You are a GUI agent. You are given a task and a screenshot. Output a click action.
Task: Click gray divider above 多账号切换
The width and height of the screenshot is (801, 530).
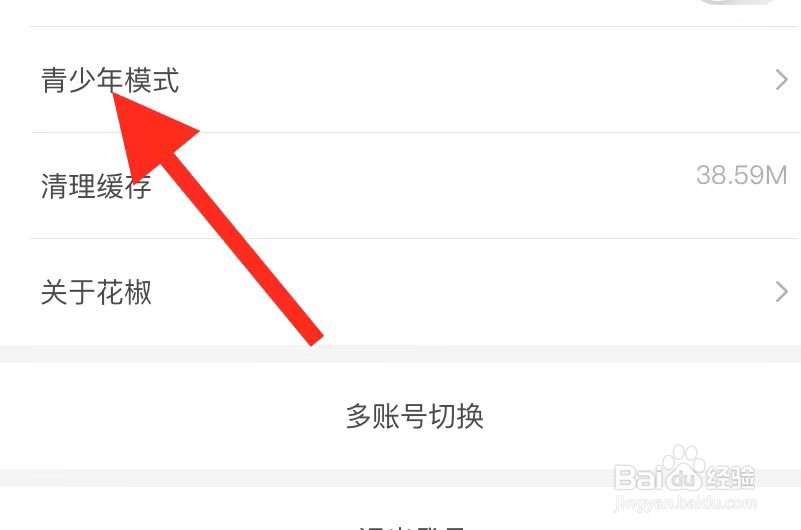[400, 354]
